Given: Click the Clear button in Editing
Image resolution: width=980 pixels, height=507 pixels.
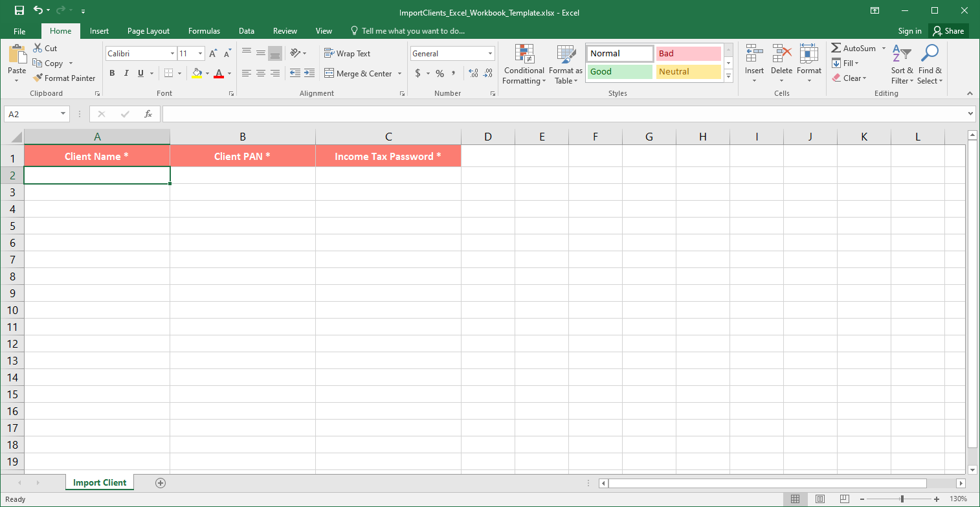Looking at the screenshot, I should click(849, 78).
